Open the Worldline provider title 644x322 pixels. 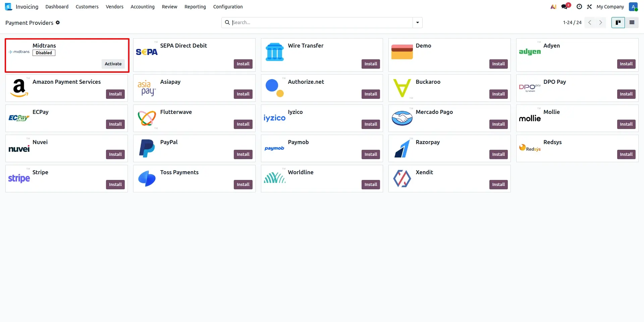click(301, 172)
